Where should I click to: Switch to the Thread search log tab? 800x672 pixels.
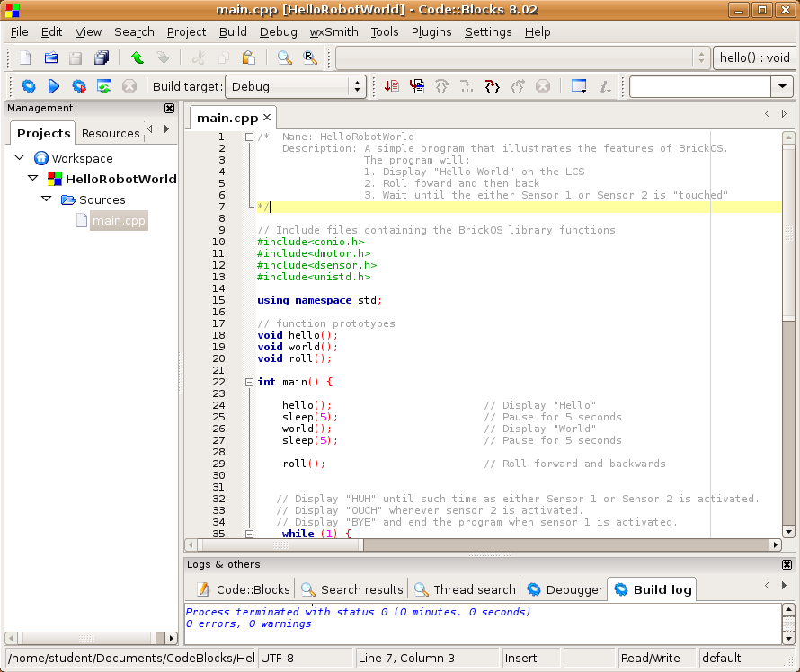[x=465, y=589]
